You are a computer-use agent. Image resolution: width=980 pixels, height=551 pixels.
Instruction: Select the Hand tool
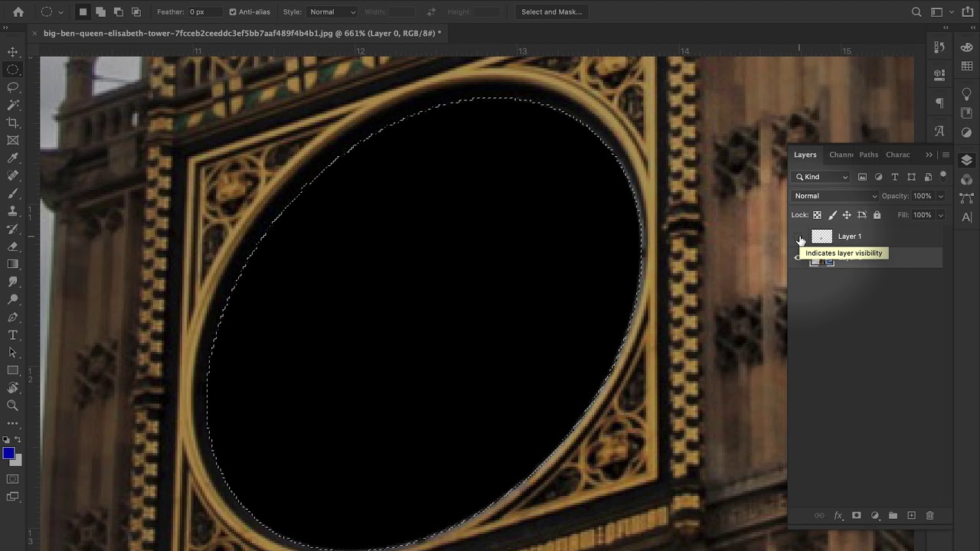(x=13, y=388)
